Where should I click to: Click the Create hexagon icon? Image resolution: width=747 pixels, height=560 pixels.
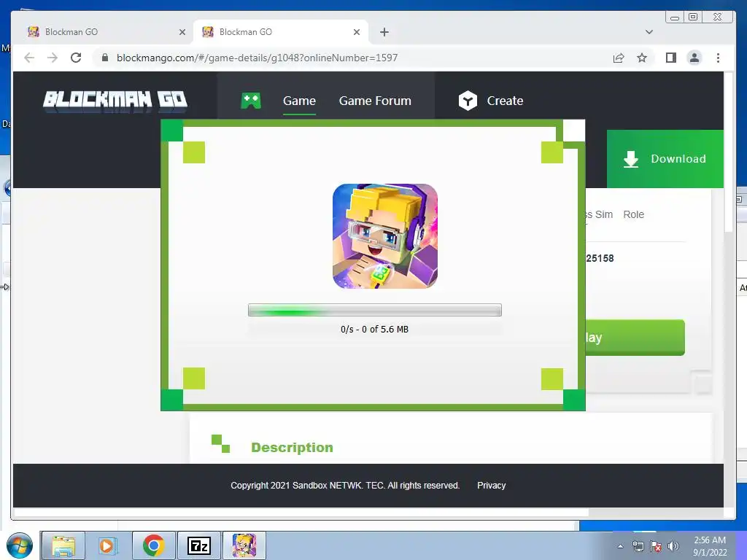click(x=468, y=101)
